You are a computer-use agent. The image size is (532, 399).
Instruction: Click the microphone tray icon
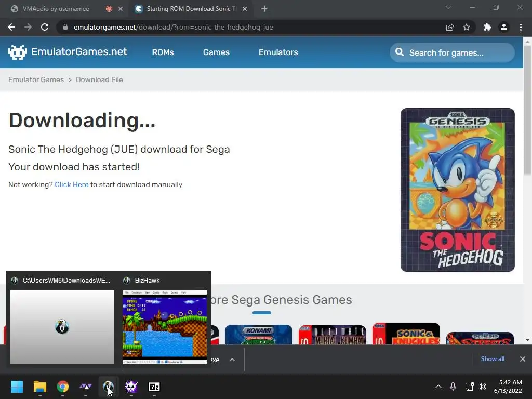[x=453, y=387]
